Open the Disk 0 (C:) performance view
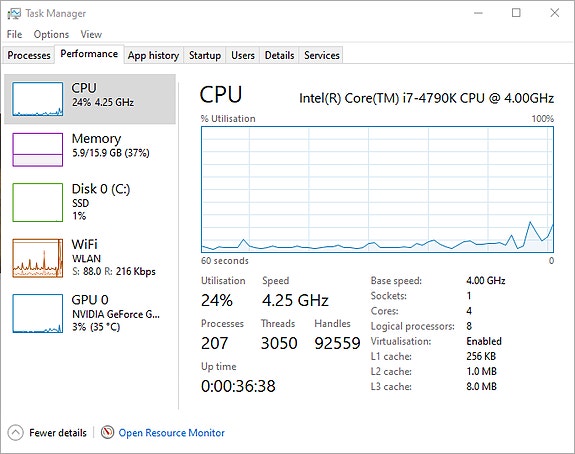The height and width of the screenshot is (454, 575). 90,202
